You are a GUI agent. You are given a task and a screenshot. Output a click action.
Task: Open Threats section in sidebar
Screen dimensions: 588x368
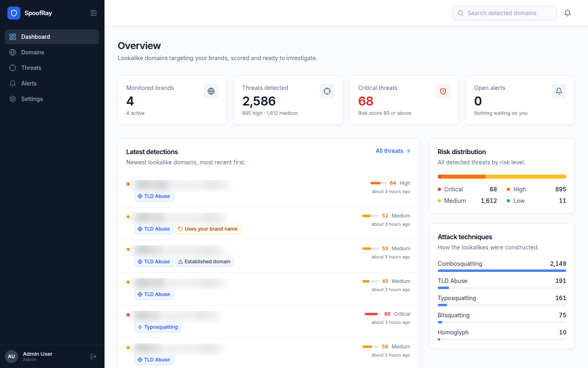pyautogui.click(x=52, y=68)
